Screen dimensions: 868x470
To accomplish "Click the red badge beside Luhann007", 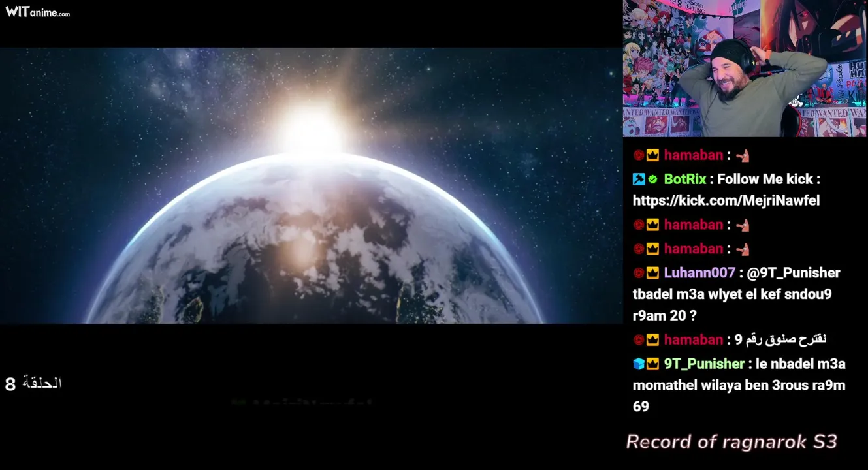I will 639,273.
